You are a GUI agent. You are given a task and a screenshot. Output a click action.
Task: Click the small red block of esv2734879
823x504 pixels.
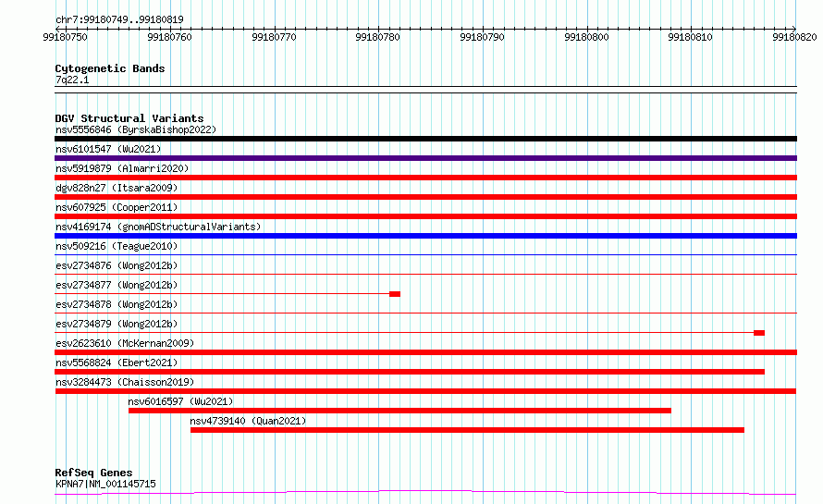(x=759, y=333)
